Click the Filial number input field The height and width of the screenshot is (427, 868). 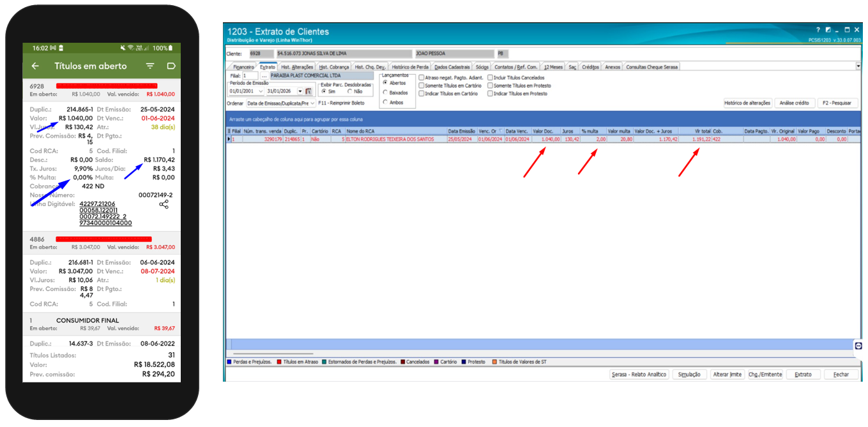coord(250,75)
